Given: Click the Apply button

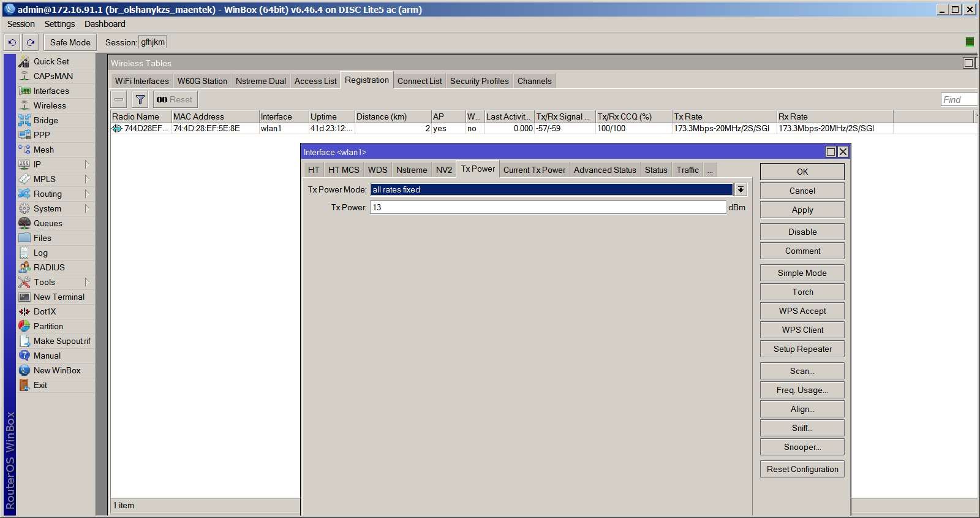Looking at the screenshot, I should point(802,210).
